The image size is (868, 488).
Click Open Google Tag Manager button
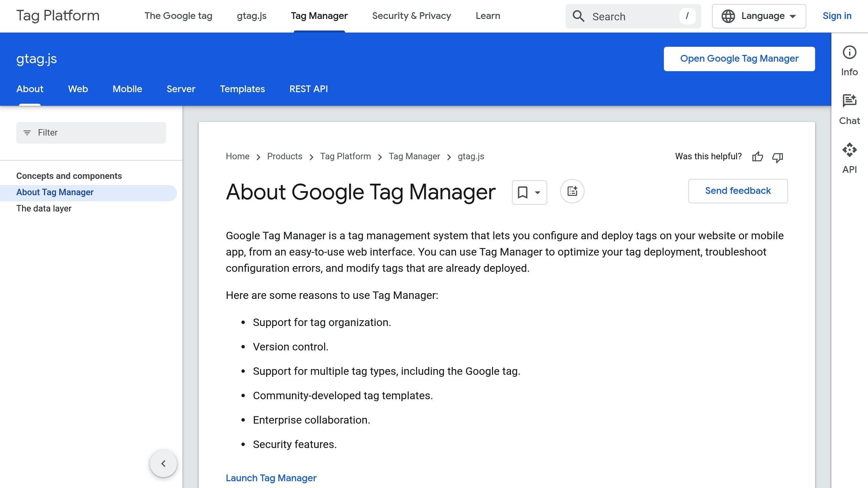(739, 59)
